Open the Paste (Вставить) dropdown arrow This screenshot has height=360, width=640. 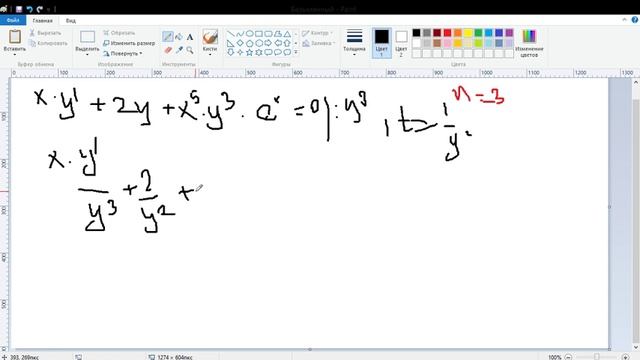point(15,54)
